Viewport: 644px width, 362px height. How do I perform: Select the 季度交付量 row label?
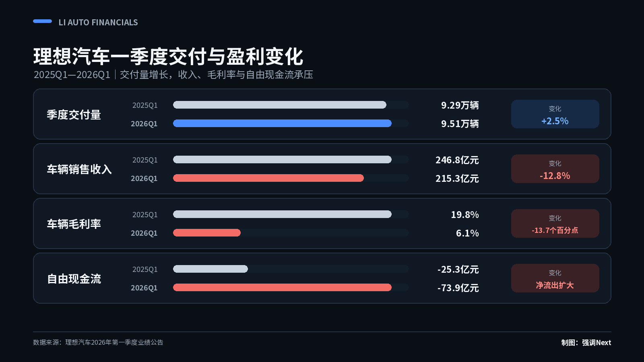click(74, 115)
